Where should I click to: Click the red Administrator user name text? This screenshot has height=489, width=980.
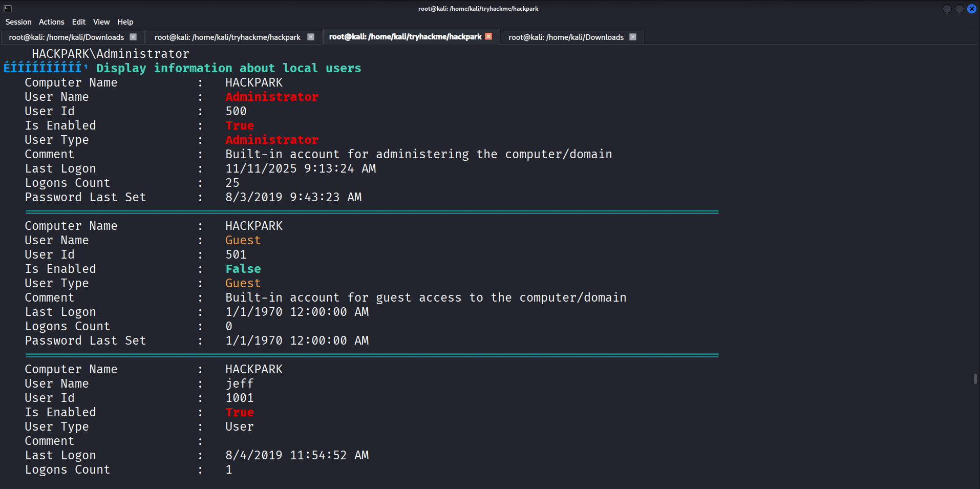272,97
